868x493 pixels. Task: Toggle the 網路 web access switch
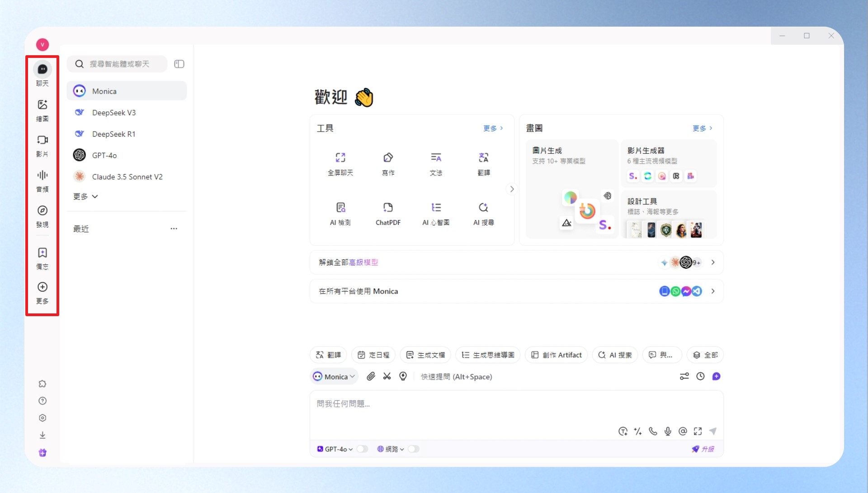click(413, 449)
